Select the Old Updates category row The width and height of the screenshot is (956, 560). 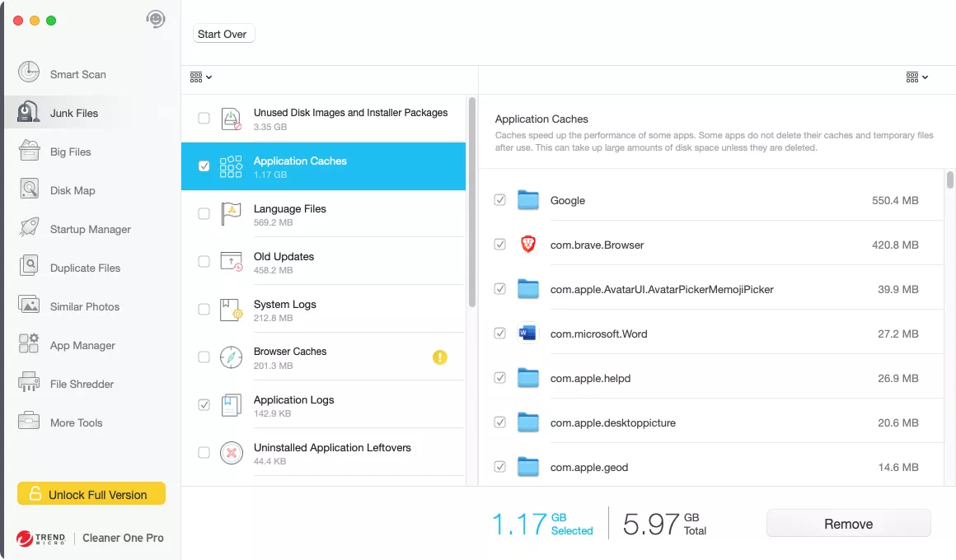(x=323, y=261)
